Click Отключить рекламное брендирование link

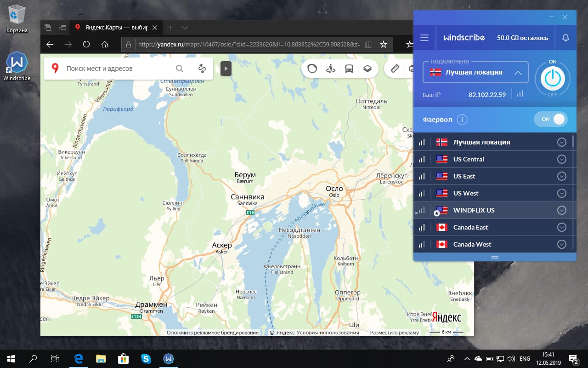tap(213, 333)
